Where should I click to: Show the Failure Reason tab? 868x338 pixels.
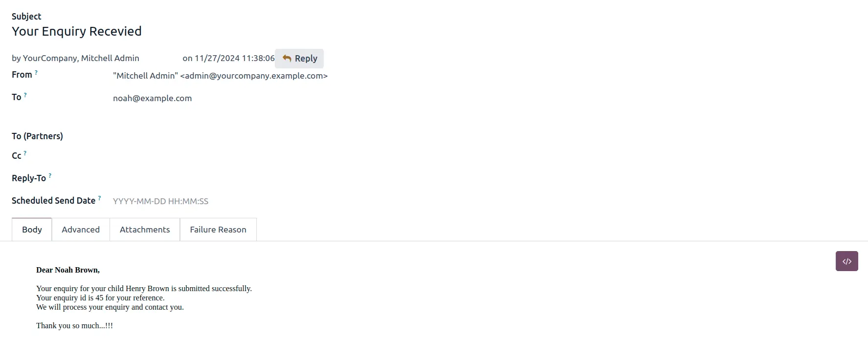click(x=218, y=230)
